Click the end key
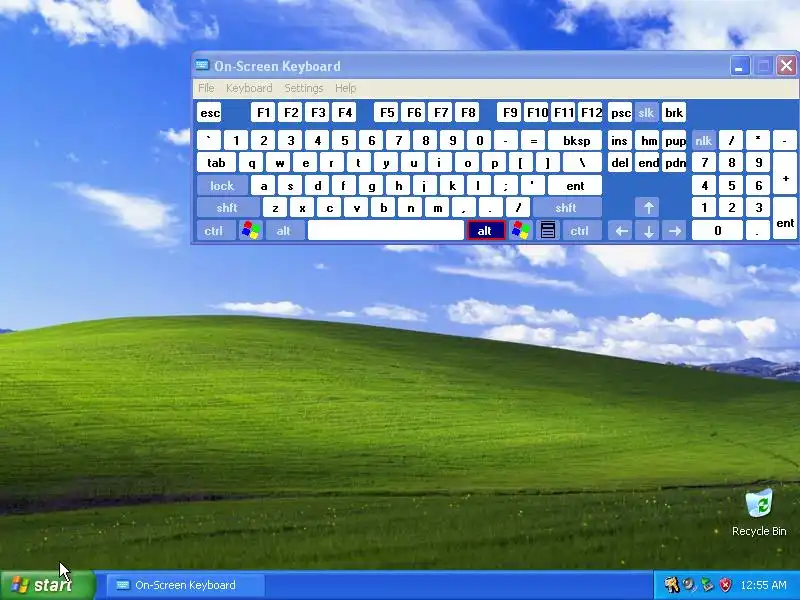This screenshot has width=800, height=600. (648, 163)
